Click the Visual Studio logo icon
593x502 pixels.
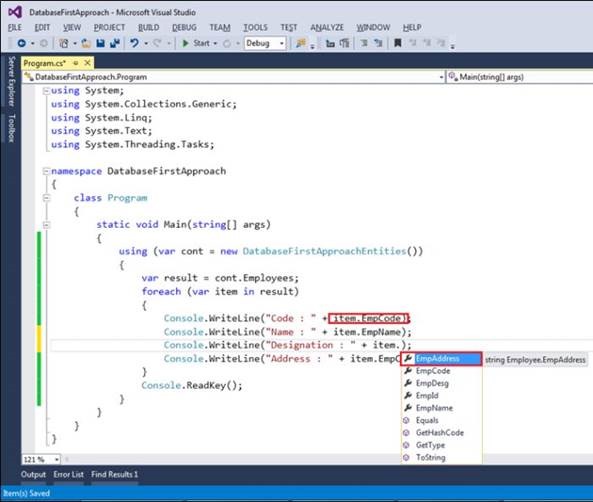15,12
